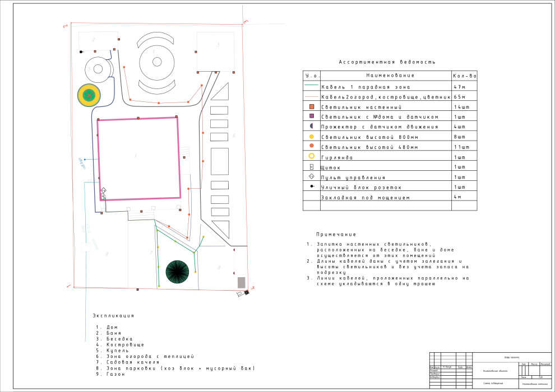Click the red Кабель 2 line sample

(x=311, y=96)
